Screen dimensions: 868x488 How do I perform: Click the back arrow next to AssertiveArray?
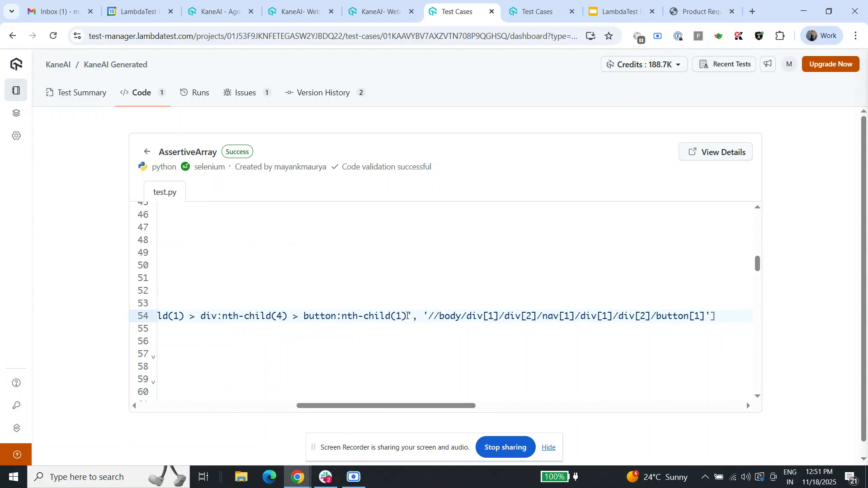[147, 151]
